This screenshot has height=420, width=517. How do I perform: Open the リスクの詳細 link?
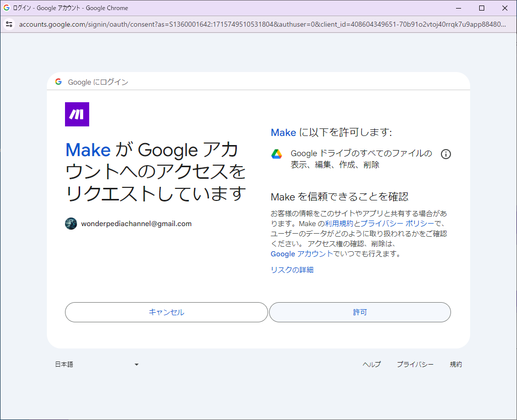(292, 270)
